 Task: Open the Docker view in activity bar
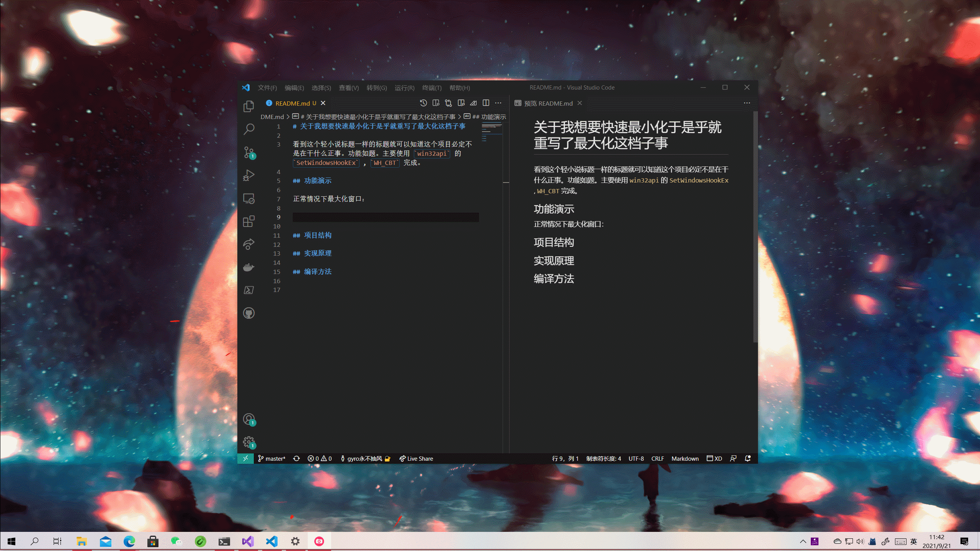click(x=248, y=267)
